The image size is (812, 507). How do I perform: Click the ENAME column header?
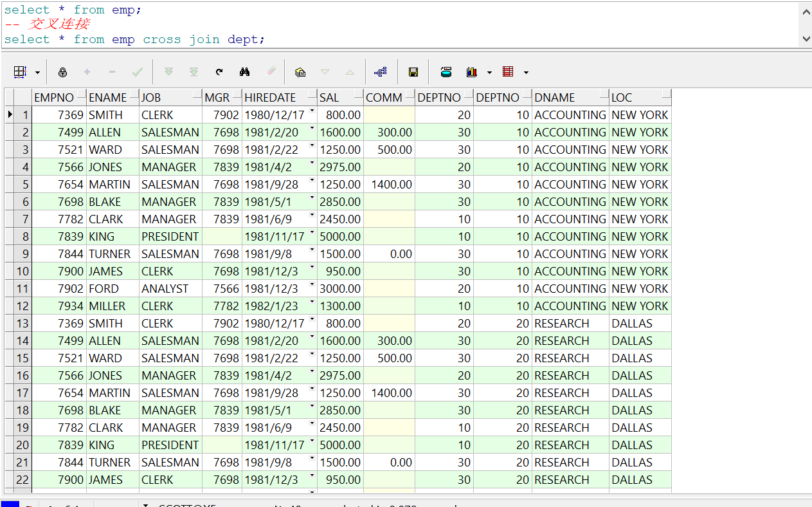[113, 98]
